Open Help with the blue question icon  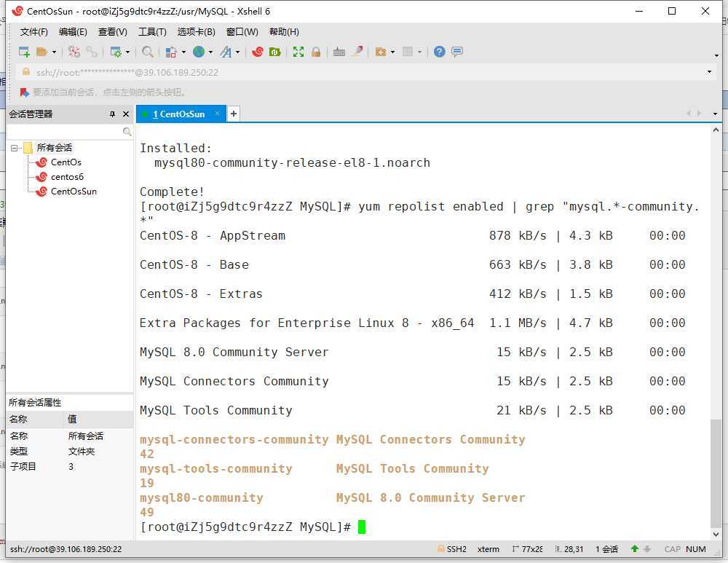point(439,52)
